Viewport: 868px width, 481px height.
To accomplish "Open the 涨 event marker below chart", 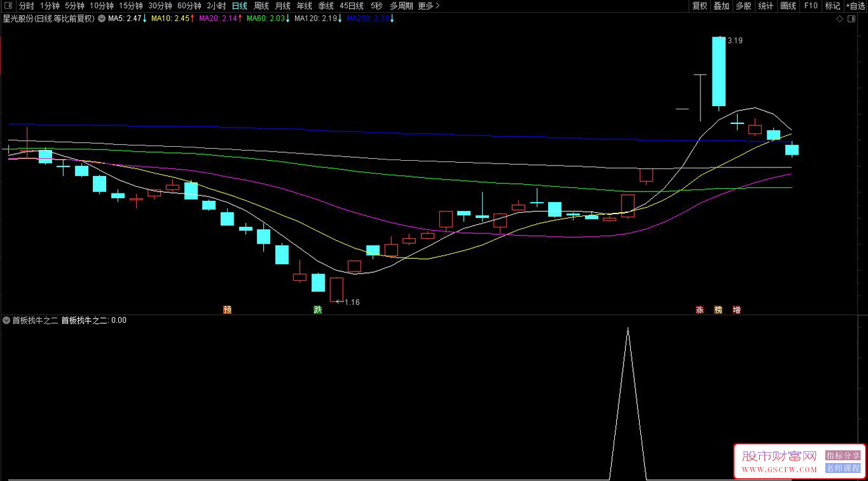I will pos(700,310).
